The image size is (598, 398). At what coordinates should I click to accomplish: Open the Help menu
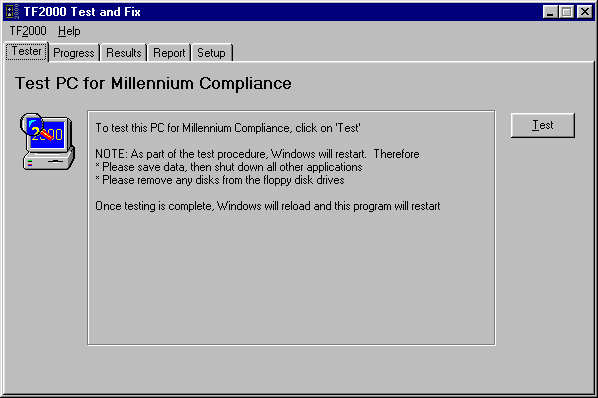[x=69, y=31]
